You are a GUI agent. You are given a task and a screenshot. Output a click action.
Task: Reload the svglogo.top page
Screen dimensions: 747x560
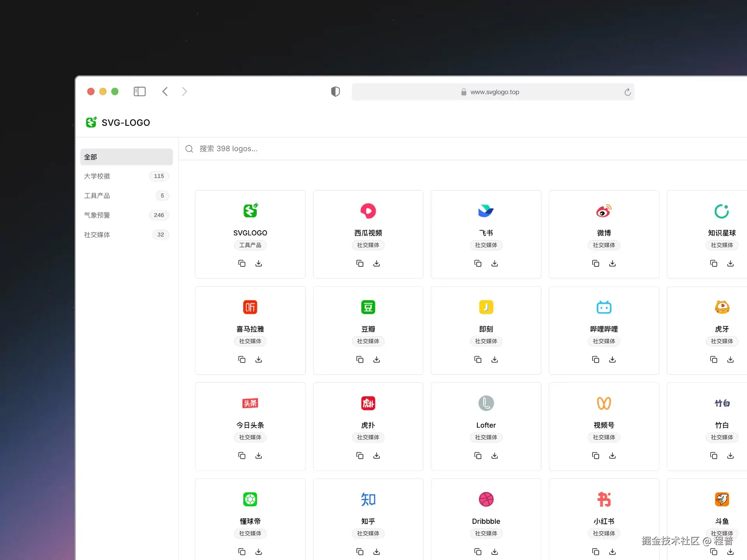(628, 92)
